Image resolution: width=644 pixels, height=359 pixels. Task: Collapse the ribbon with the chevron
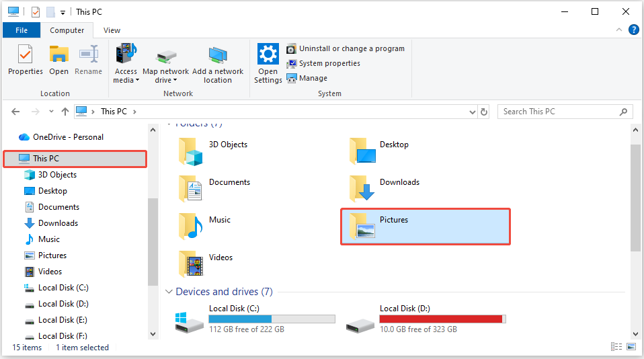click(x=619, y=30)
